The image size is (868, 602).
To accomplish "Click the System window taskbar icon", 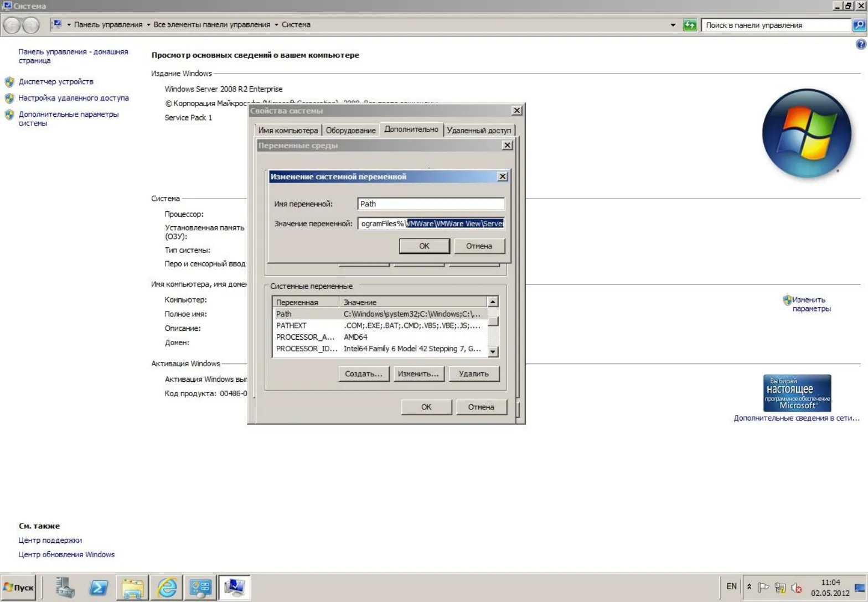I will (x=234, y=588).
